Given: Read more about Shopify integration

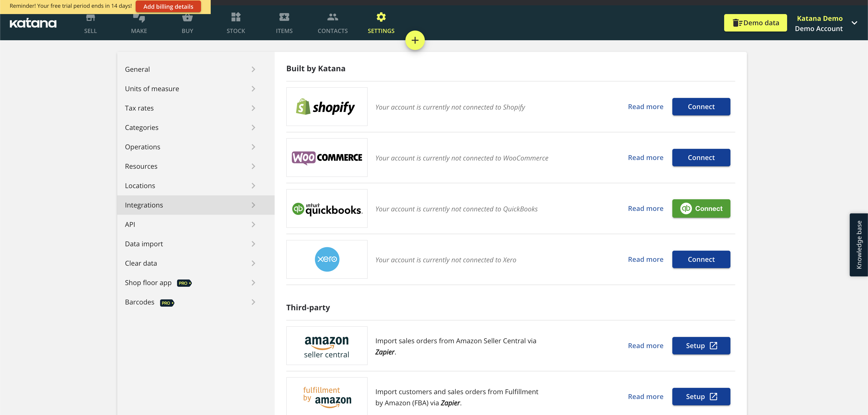Looking at the screenshot, I should coord(646,106).
